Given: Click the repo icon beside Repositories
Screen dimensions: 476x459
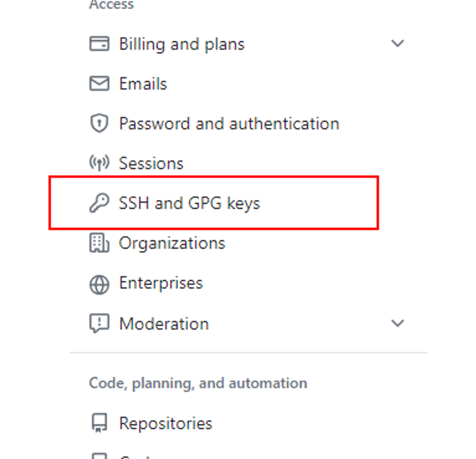Looking at the screenshot, I should click(99, 423).
